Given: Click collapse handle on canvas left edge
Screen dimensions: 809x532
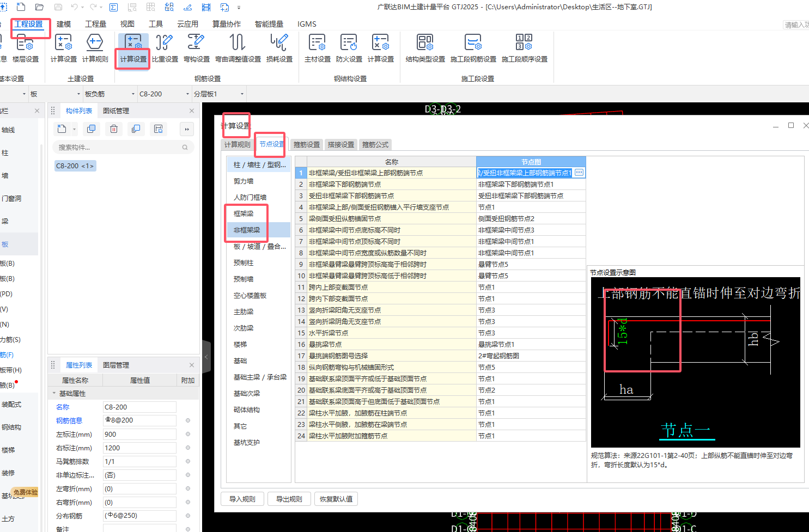Looking at the screenshot, I should tap(206, 357).
